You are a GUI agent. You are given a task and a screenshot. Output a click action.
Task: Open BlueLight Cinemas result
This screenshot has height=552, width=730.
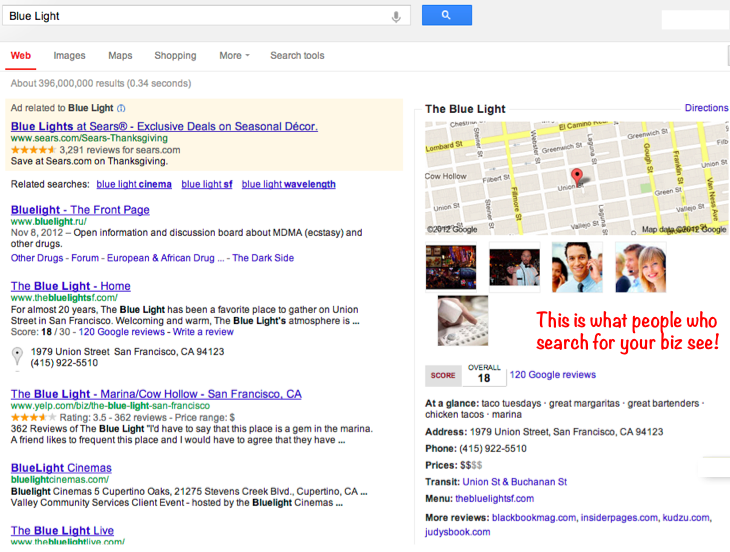pyautogui.click(x=61, y=468)
